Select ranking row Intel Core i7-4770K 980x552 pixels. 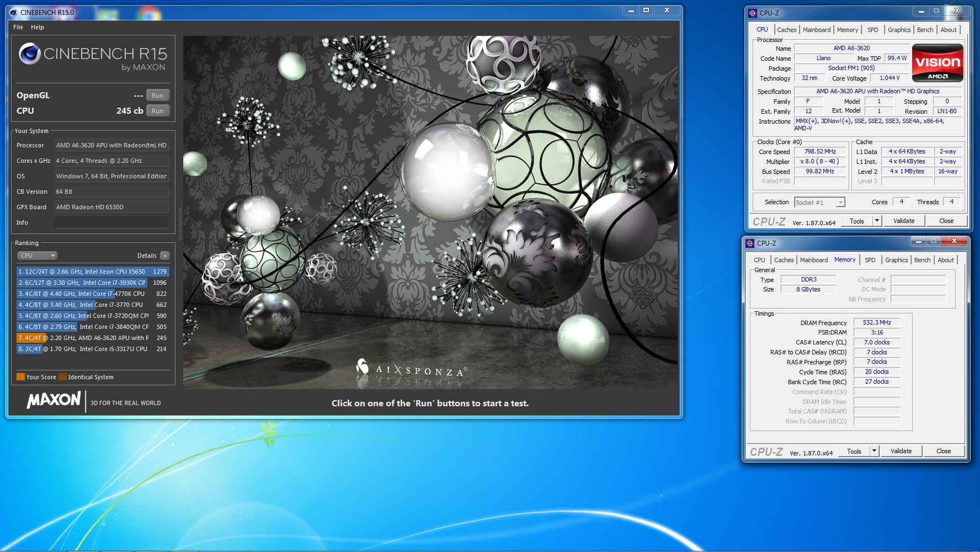(93, 294)
